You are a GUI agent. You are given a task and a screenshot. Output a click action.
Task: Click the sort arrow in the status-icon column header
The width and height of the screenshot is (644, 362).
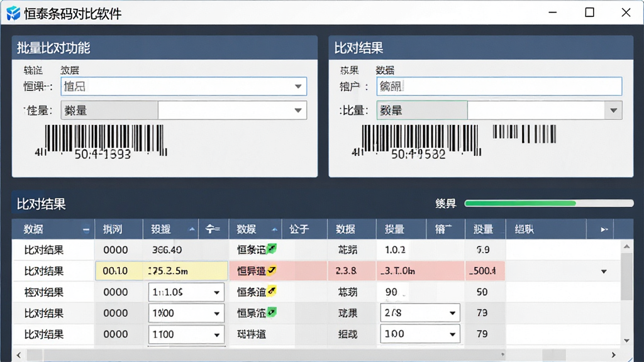[274, 229]
